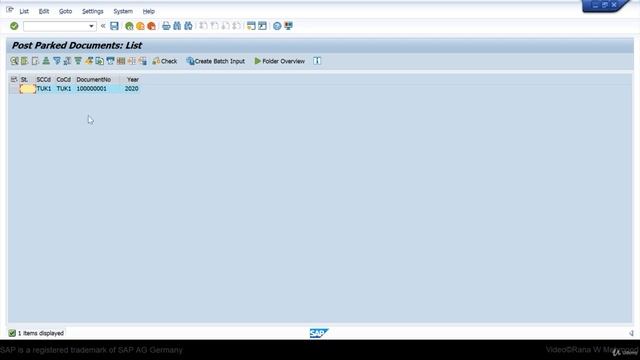The image size is (640, 360).
Task: Click the Create Batch Input button
Action: (216, 61)
